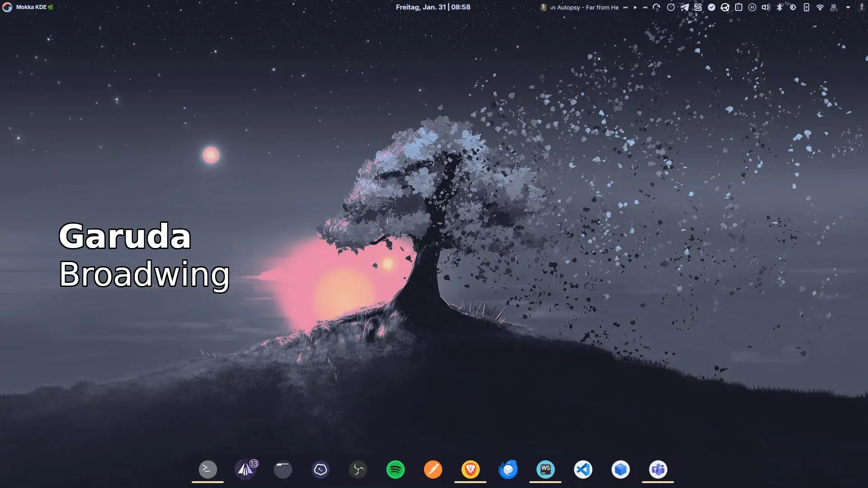Click the user avatar in top panel

[862, 7]
